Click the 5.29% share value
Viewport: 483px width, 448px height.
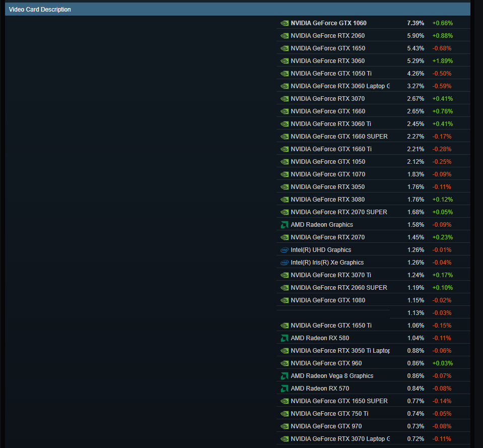click(x=416, y=61)
